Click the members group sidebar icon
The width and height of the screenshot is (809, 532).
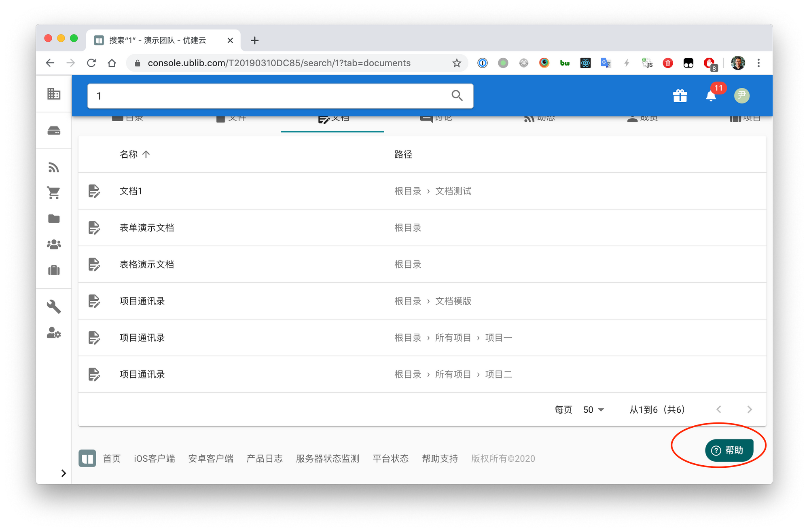(x=54, y=244)
